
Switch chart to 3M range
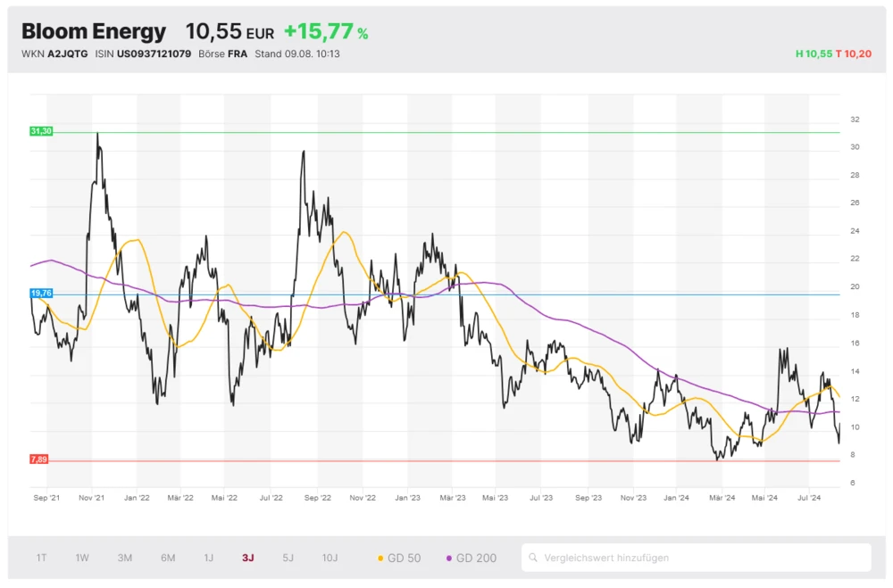pos(125,558)
